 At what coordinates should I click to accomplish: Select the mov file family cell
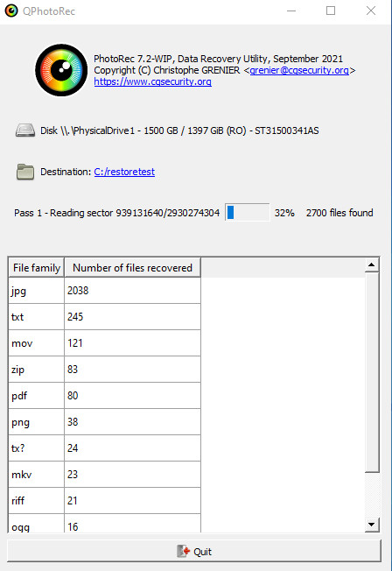click(x=37, y=343)
